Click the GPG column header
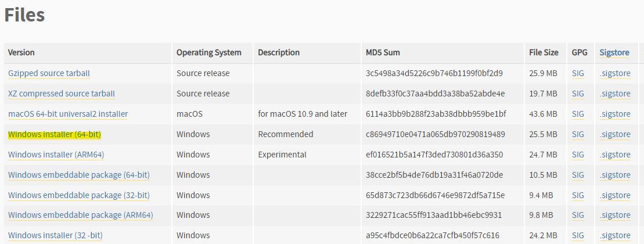Viewport: 644px width, 244px height. [x=580, y=53]
